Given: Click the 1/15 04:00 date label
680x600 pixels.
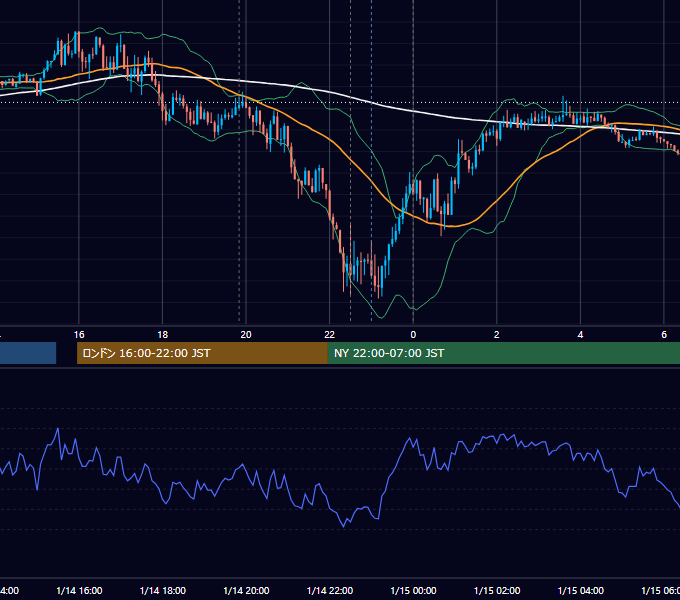Looking at the screenshot, I should pos(581,590).
